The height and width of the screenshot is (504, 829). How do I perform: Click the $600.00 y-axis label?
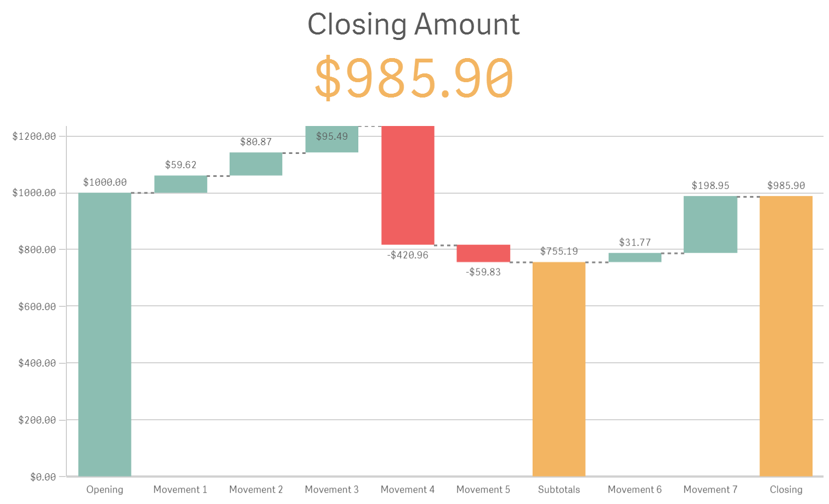(x=37, y=306)
